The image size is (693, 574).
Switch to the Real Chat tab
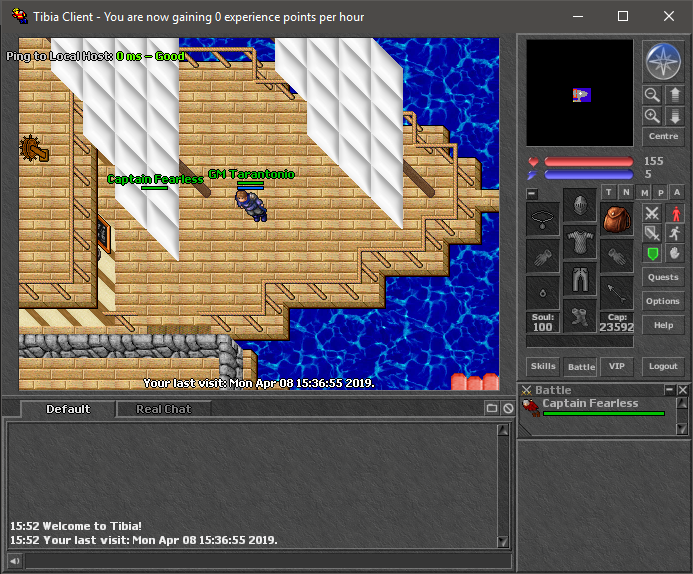[x=164, y=409]
